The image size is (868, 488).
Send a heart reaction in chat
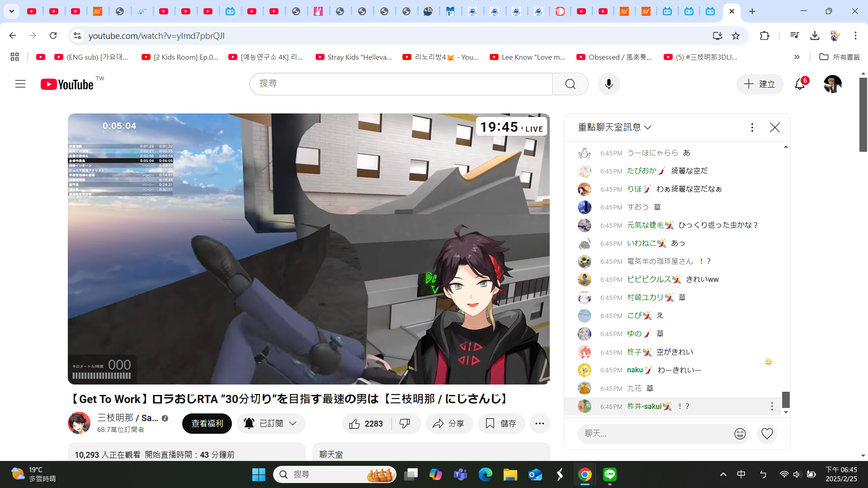tap(767, 434)
